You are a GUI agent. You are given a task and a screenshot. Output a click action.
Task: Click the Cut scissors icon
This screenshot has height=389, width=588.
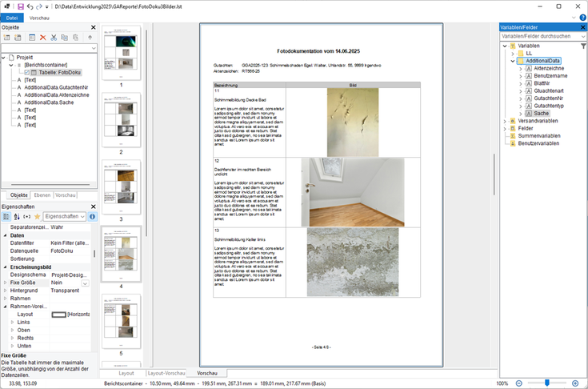(54, 38)
